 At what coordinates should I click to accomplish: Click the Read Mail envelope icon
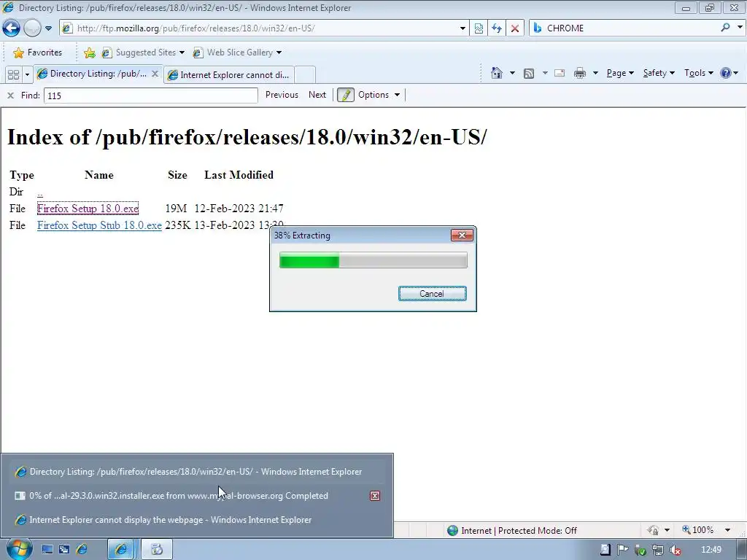560,73
